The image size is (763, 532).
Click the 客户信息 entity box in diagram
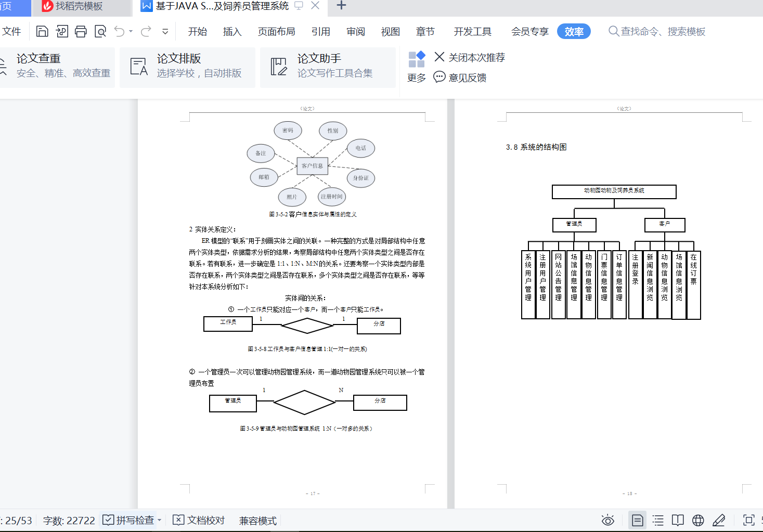point(312,166)
